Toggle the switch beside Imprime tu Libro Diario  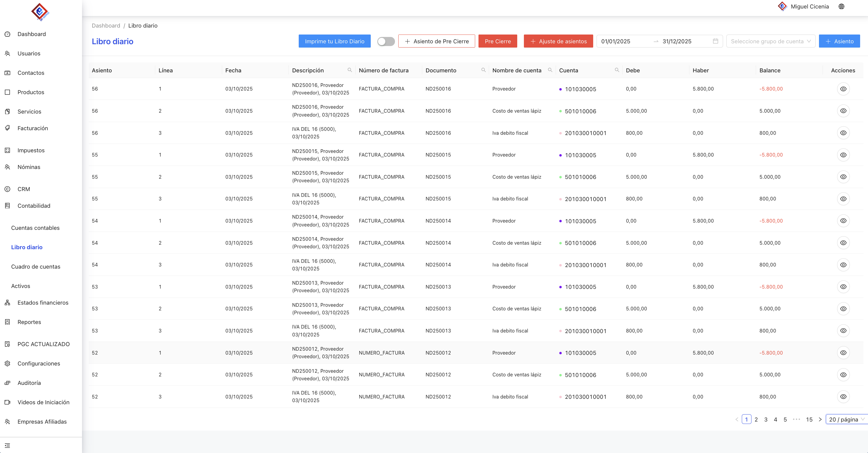[x=386, y=41]
